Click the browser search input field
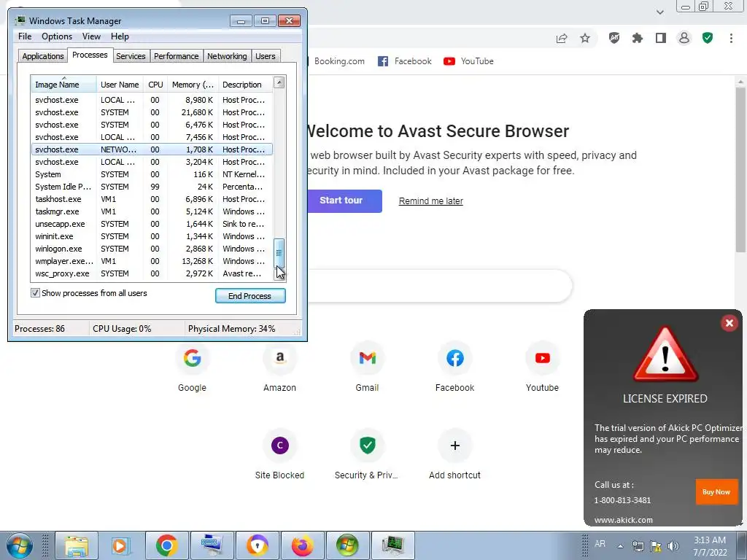The image size is (747, 560). (438, 286)
